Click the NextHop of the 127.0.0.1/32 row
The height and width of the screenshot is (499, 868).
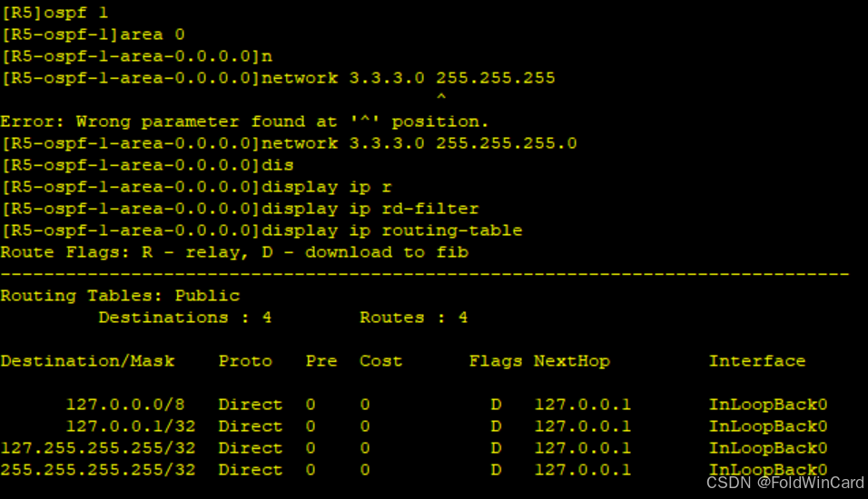click(x=582, y=426)
